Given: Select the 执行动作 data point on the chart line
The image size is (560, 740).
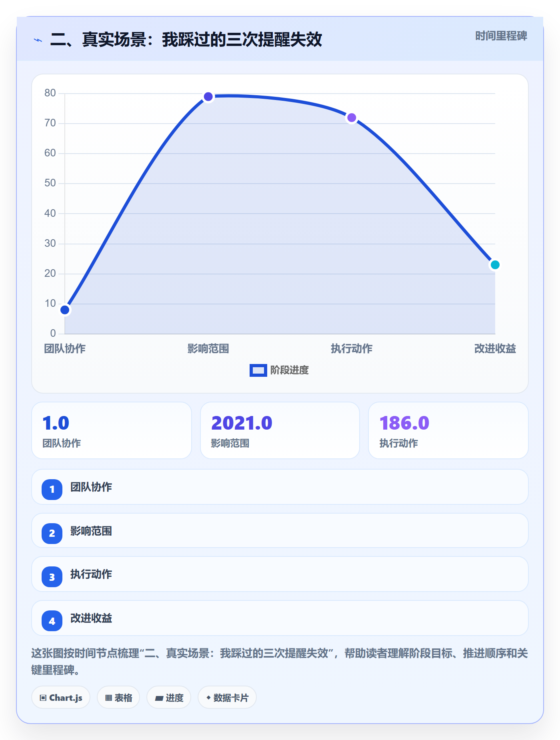Looking at the screenshot, I should click(352, 118).
